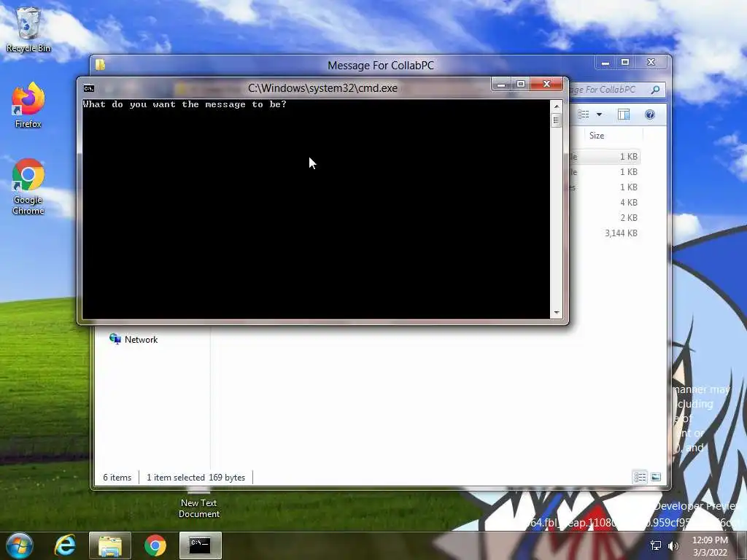Click inside the cmd console prompt area

click(x=316, y=209)
